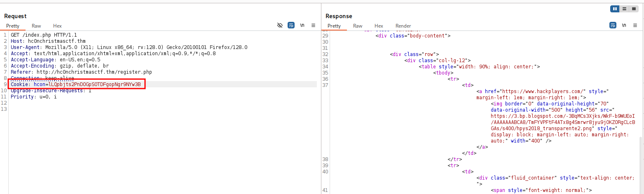
Task: Select side-by-side split layout icon
Action: [x=615, y=9]
